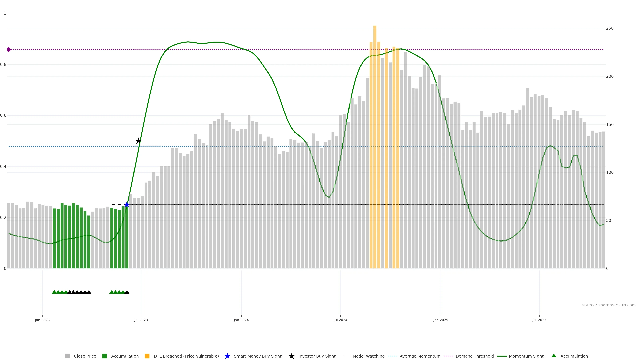Click the green triangle Accumulation legend icon
Screen dimensions: 644x362
554,356
